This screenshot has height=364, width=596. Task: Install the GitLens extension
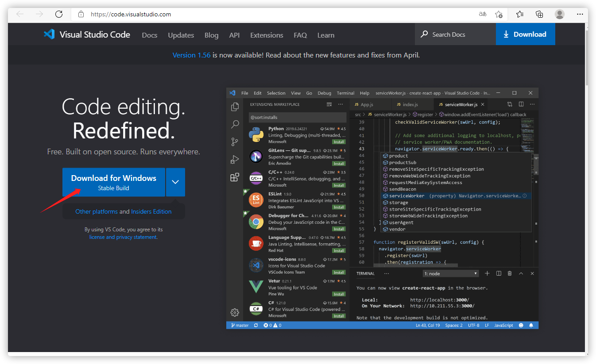(339, 164)
